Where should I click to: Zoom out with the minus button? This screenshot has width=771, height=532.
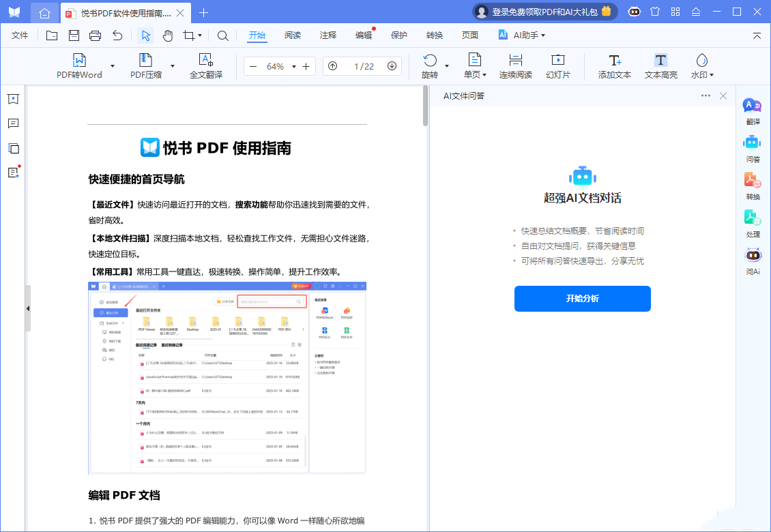[253, 66]
